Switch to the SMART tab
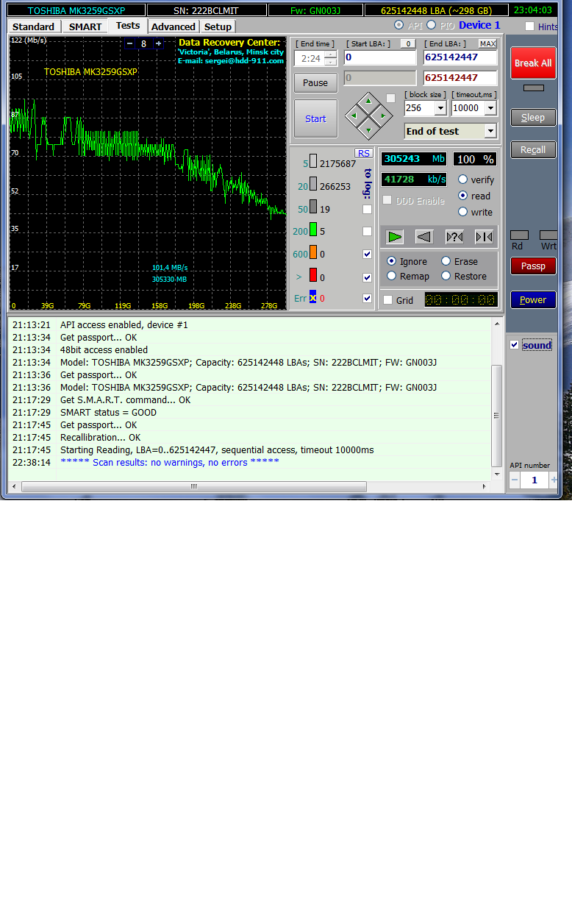This screenshot has height=924, width=572. [x=85, y=26]
